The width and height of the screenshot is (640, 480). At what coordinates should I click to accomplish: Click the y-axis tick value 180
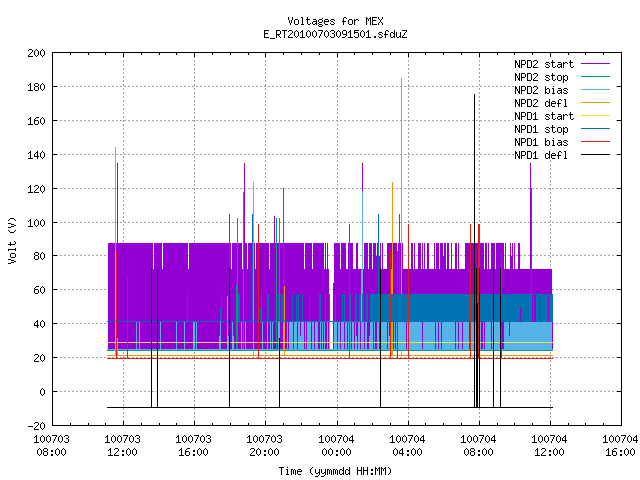(36, 87)
